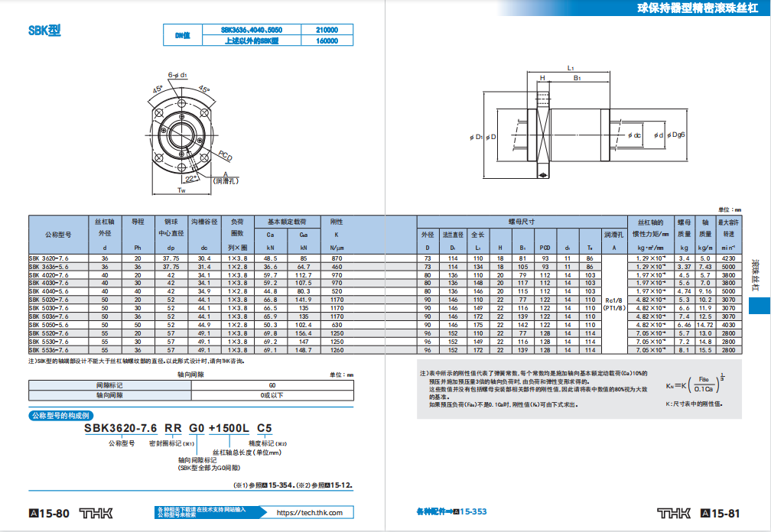771x532 pixels.
Task: Click the 公称型号的构成例 blue badge
Action: [61, 416]
